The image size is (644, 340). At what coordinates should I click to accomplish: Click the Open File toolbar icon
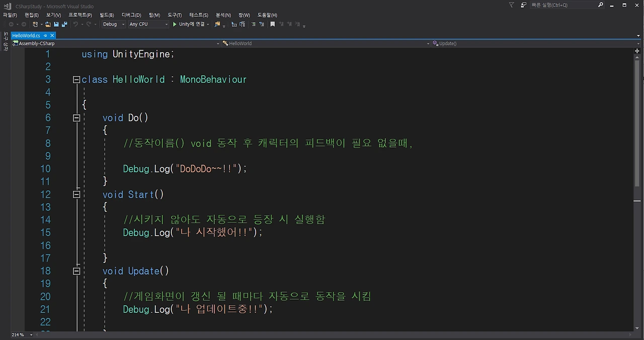tap(48, 24)
